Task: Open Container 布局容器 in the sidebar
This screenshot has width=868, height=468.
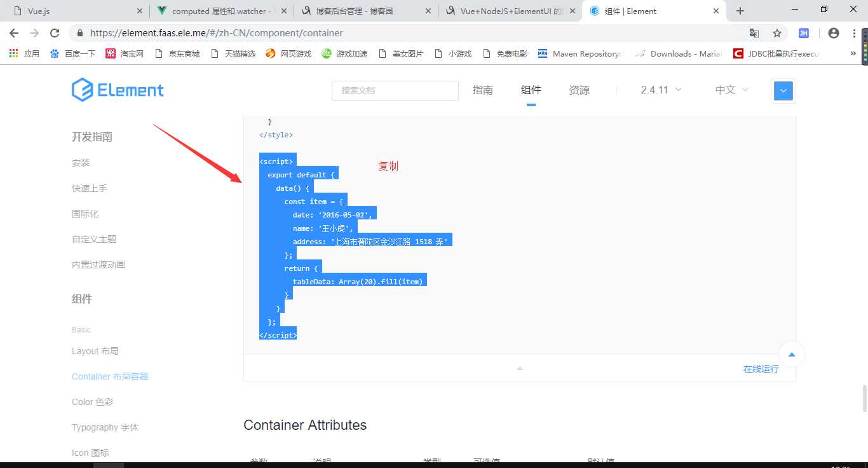Action: click(110, 376)
